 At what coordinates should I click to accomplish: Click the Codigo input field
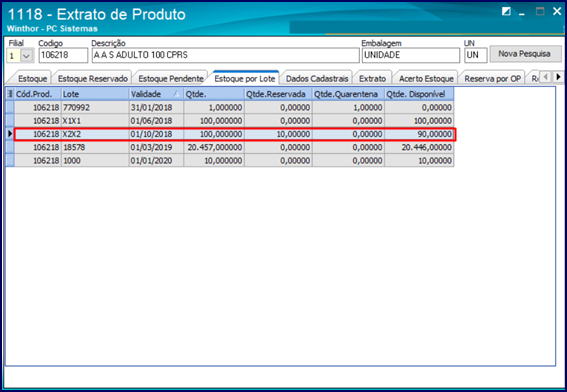(x=63, y=55)
